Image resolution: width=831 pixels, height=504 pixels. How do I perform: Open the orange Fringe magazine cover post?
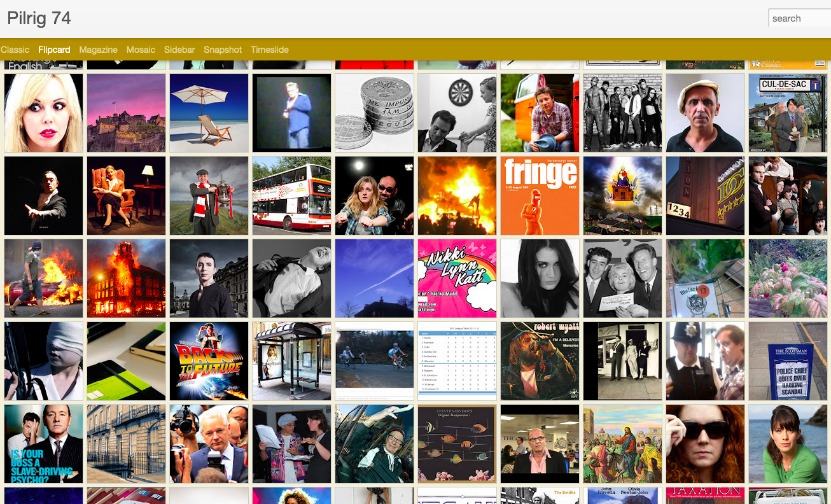[x=540, y=195]
